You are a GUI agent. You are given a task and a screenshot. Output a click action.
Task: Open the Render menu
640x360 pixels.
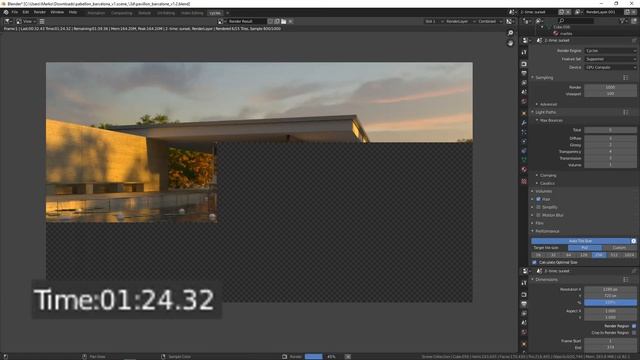click(x=40, y=12)
